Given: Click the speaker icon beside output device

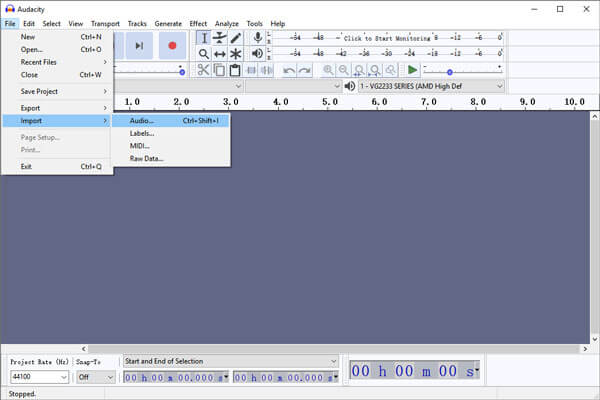Looking at the screenshot, I should coord(350,86).
